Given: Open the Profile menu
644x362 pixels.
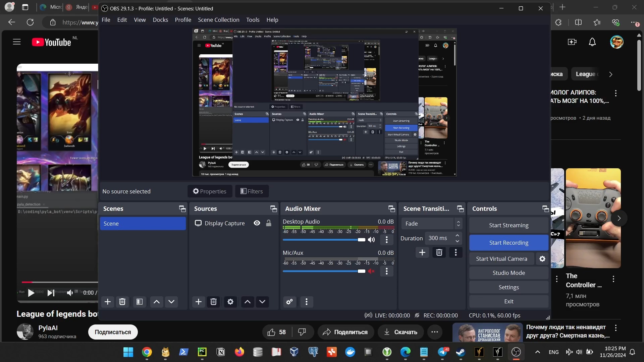Looking at the screenshot, I should coord(183,20).
